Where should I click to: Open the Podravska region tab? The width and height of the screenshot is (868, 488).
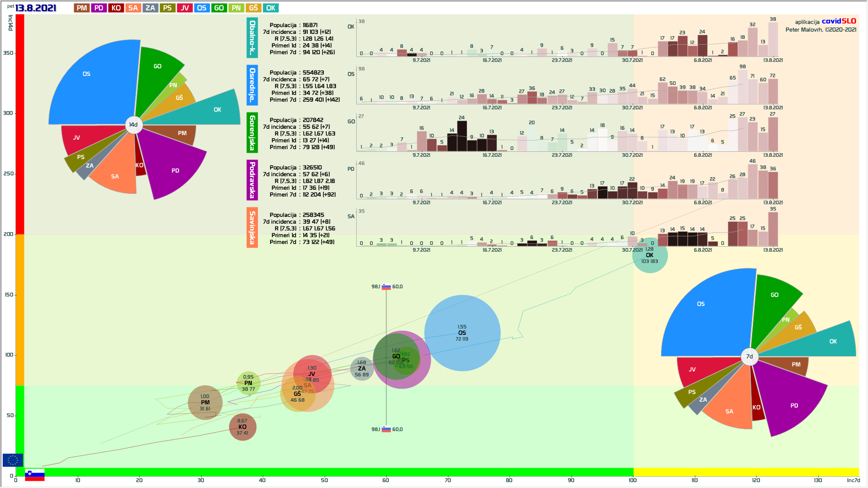(252, 180)
